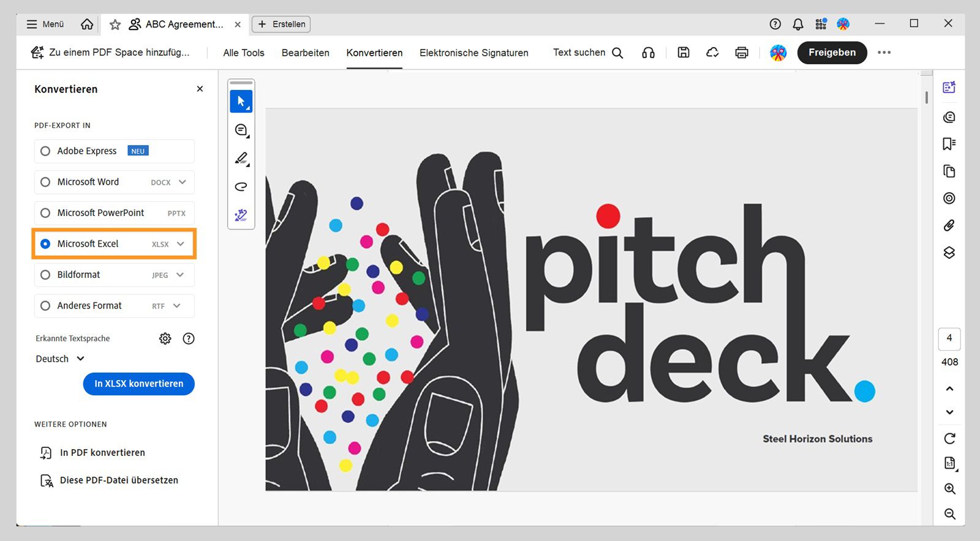
Task: Click the Erstellen button
Action: tap(281, 24)
